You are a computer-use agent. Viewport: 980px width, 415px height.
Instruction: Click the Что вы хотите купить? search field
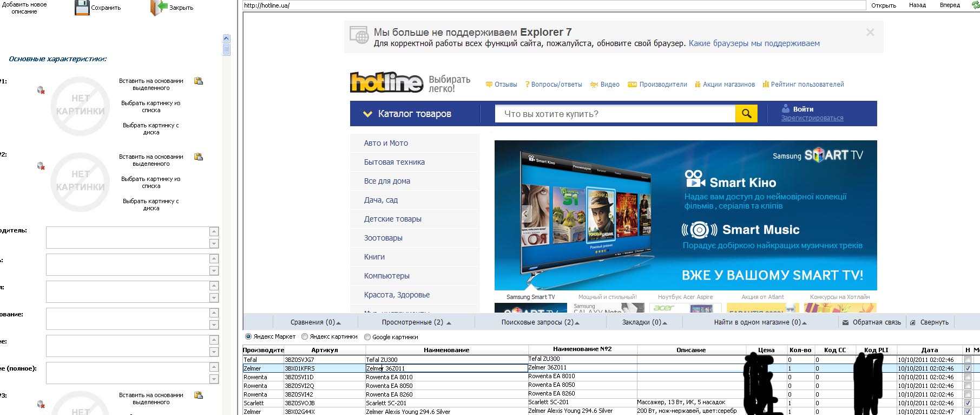[615, 114]
